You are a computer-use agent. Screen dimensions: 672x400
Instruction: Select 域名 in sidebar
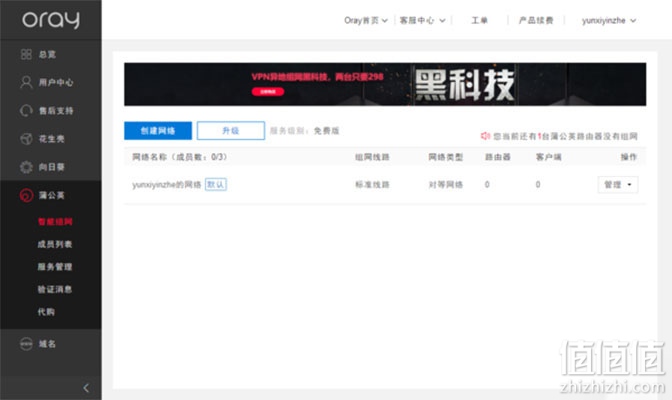point(47,344)
